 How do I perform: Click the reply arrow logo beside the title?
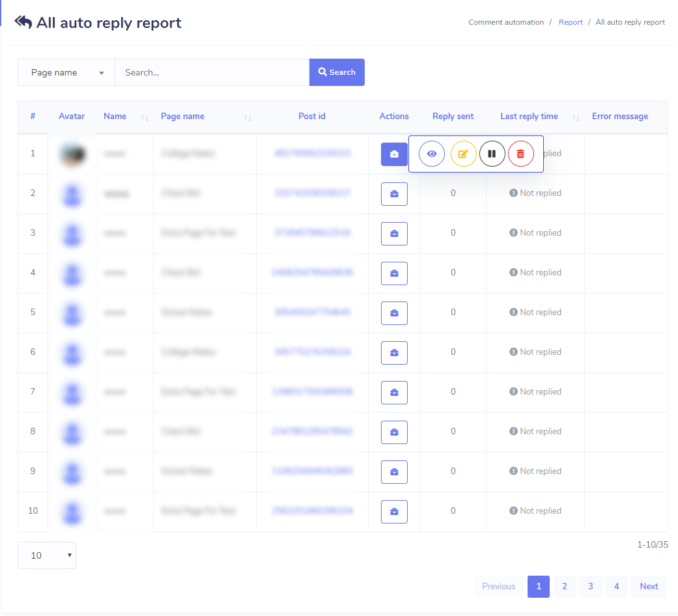(22, 21)
